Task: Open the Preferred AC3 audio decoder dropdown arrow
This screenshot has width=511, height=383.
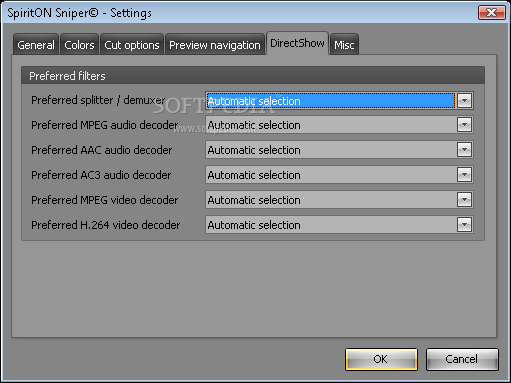Action: 464,175
